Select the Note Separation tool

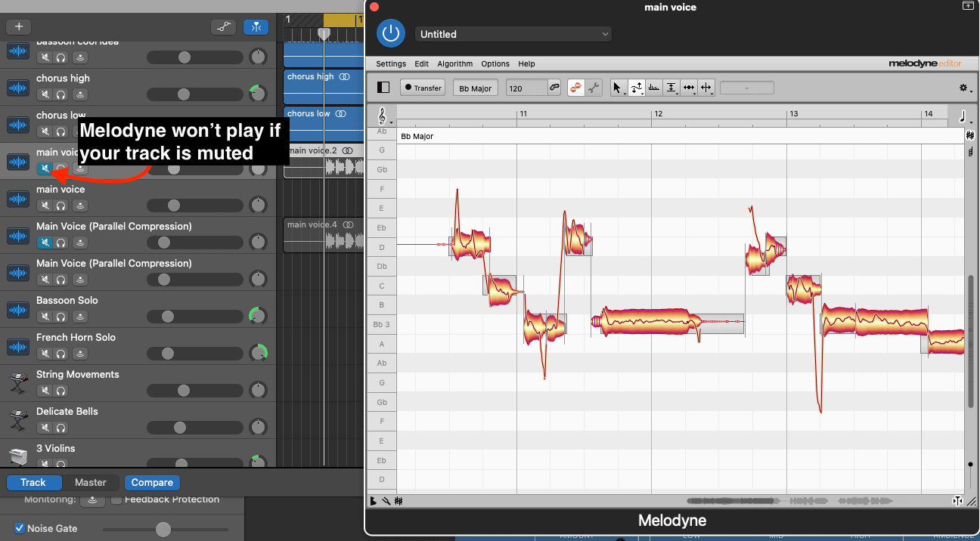pyautogui.click(x=706, y=88)
